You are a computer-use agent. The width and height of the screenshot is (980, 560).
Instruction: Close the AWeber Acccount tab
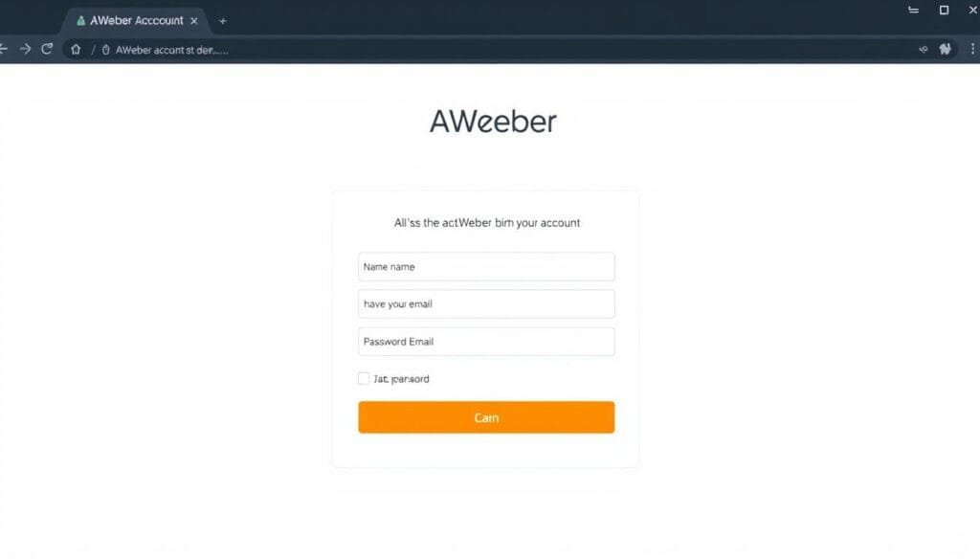click(193, 21)
